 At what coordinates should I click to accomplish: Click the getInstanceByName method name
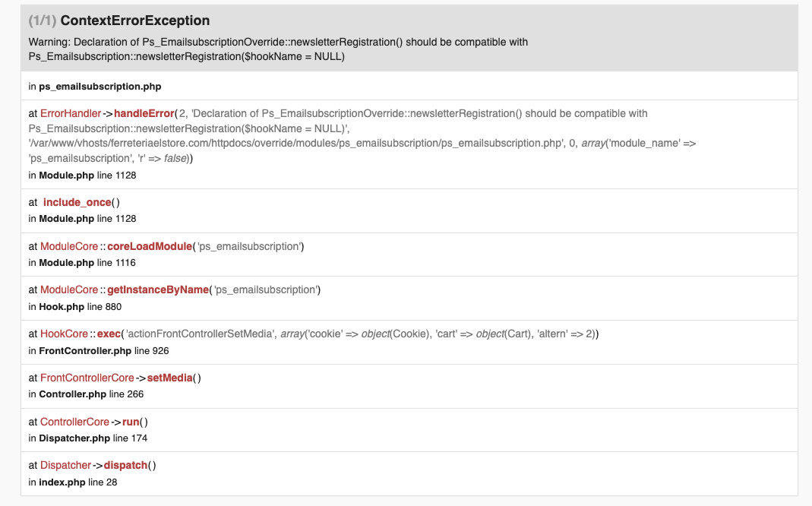point(158,289)
